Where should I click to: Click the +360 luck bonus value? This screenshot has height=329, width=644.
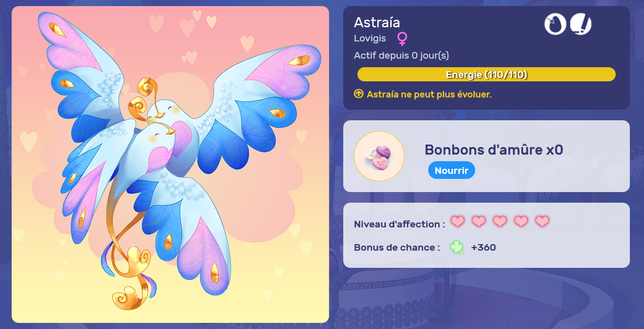click(x=483, y=248)
